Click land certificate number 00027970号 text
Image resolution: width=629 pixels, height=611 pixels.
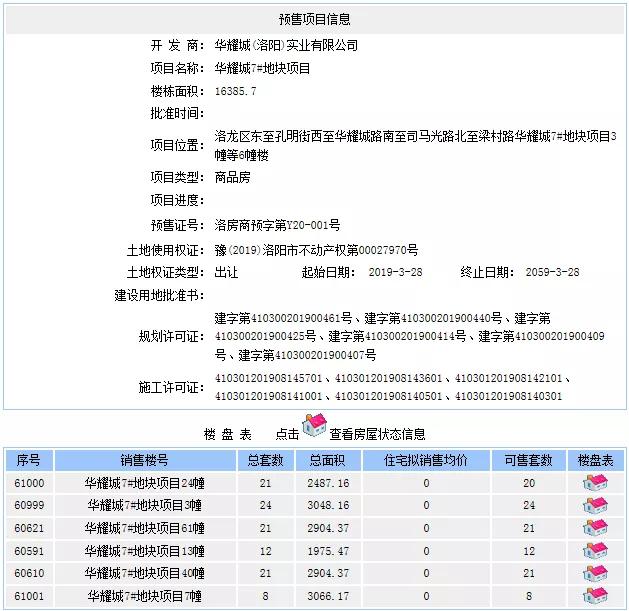pos(388,250)
